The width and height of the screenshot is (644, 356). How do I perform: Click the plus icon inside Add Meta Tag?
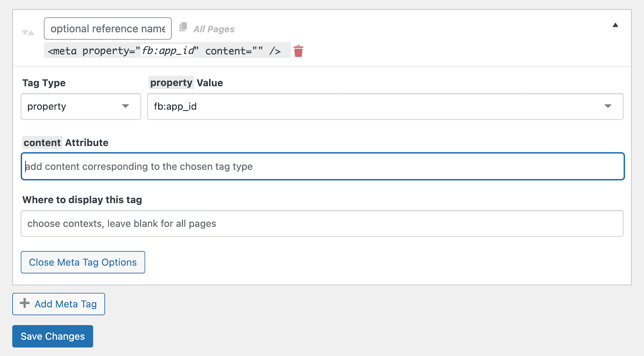tap(24, 304)
